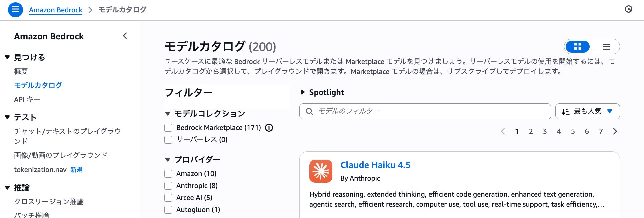This screenshot has width=644, height=218.
Task: Check the Bedrock Marketplace (171) checkbox
Action: pyautogui.click(x=168, y=128)
